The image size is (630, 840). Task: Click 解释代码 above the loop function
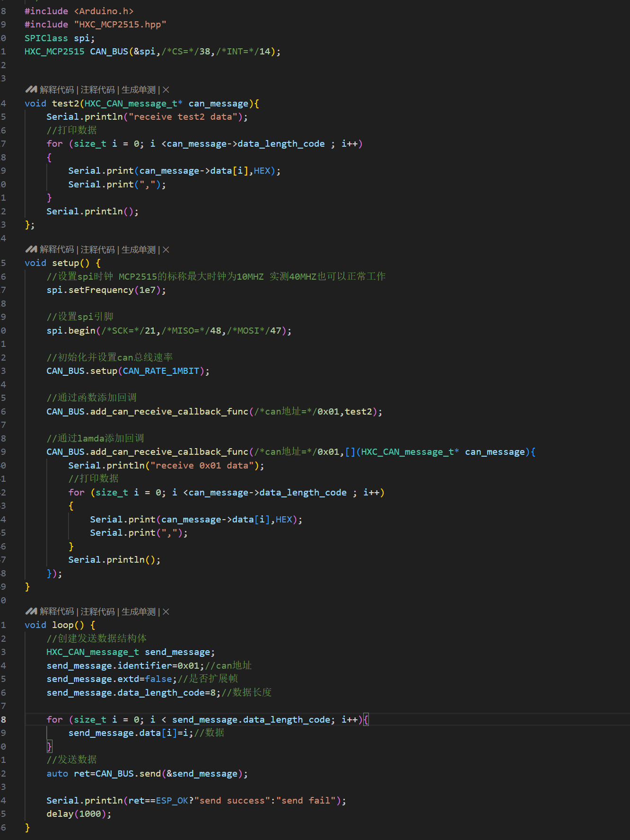pos(57,612)
